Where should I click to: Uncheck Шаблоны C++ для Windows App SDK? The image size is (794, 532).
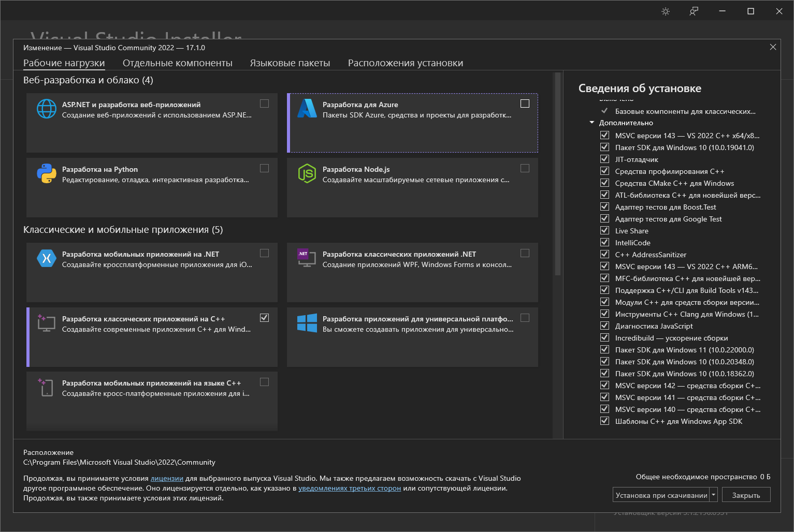604,421
